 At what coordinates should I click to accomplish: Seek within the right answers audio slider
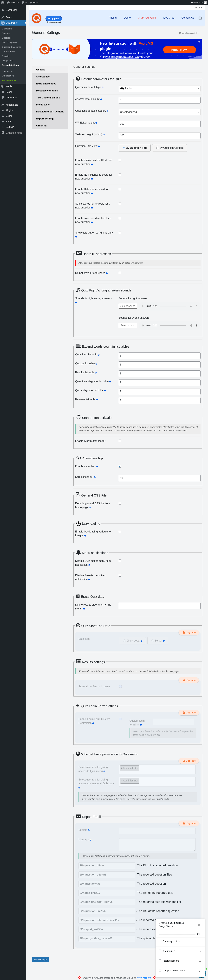click(173, 306)
